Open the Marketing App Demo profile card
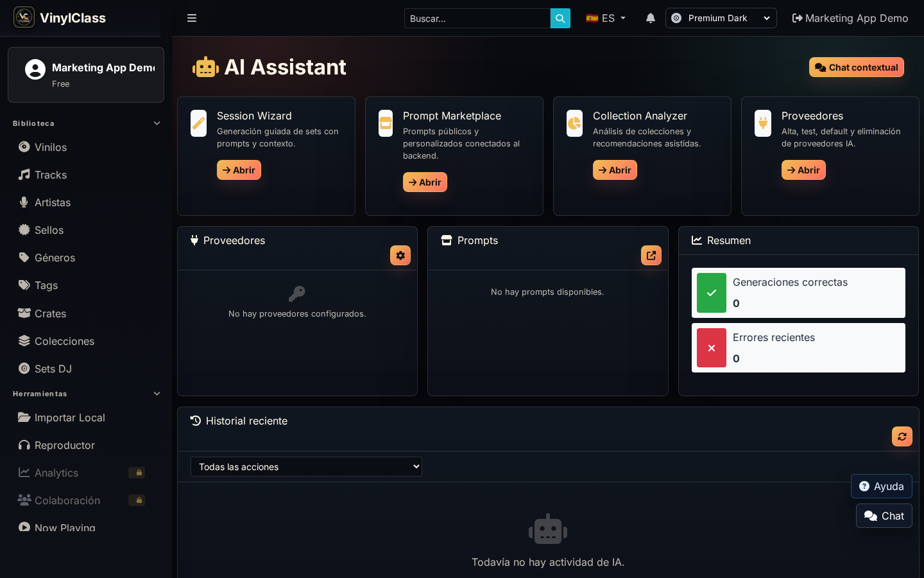Screen dimensions: 924x578 coord(86,74)
